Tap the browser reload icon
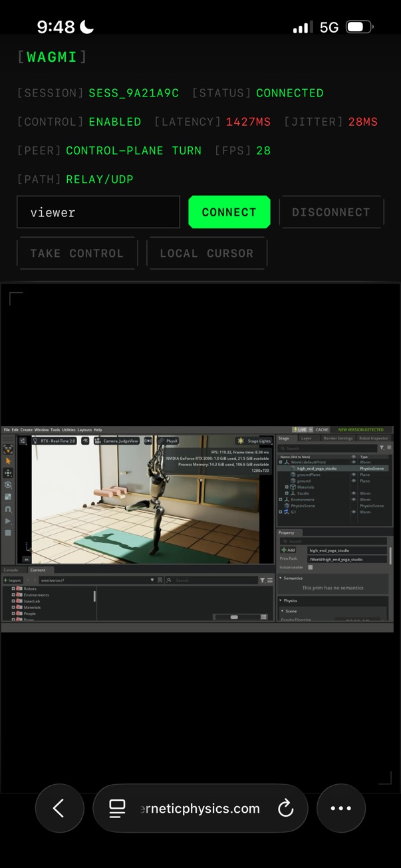The image size is (401, 868). tap(285, 808)
